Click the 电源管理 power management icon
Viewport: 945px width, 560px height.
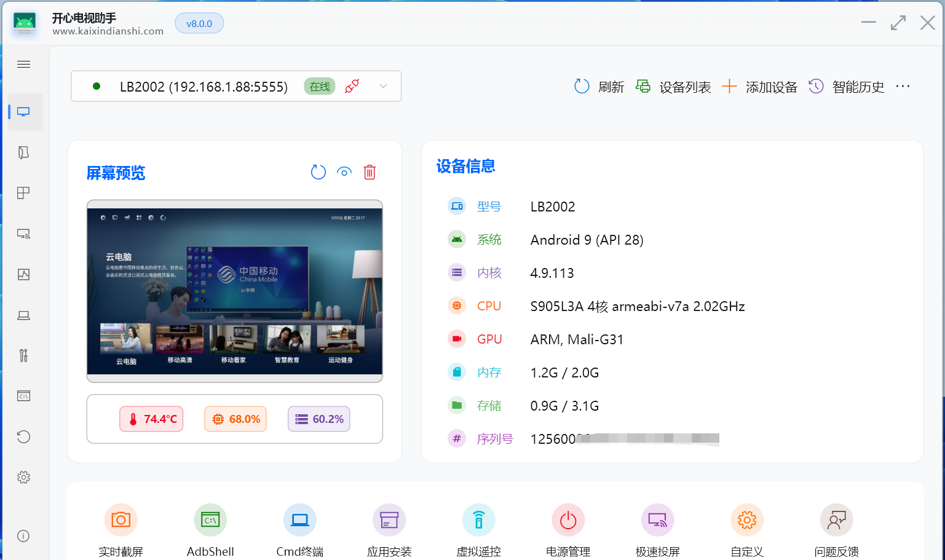(568, 520)
